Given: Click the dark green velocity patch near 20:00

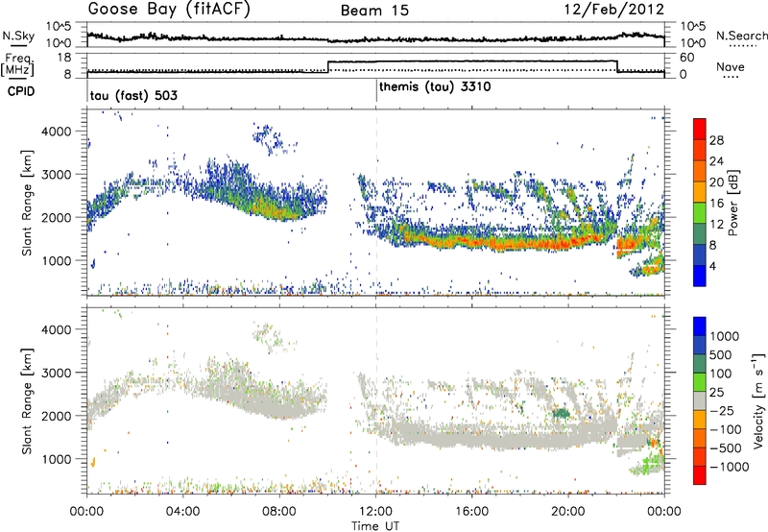Looking at the screenshot, I should tap(562, 414).
